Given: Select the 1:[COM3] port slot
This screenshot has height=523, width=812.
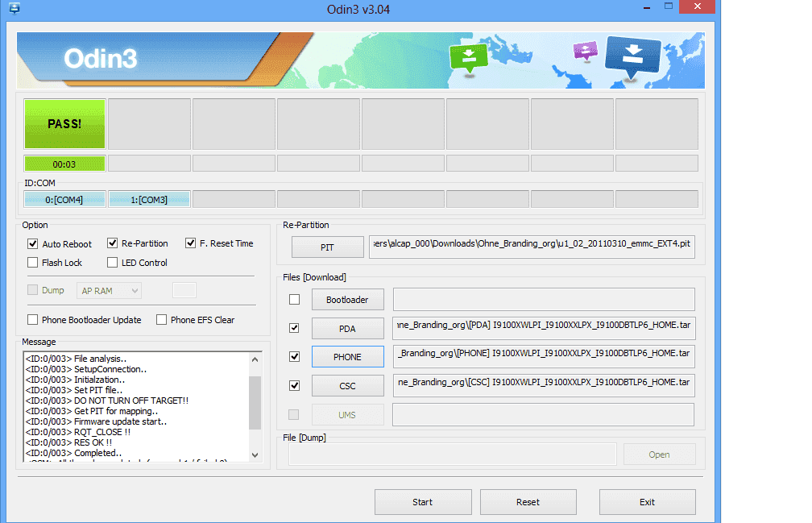Looking at the screenshot, I should click(149, 199).
